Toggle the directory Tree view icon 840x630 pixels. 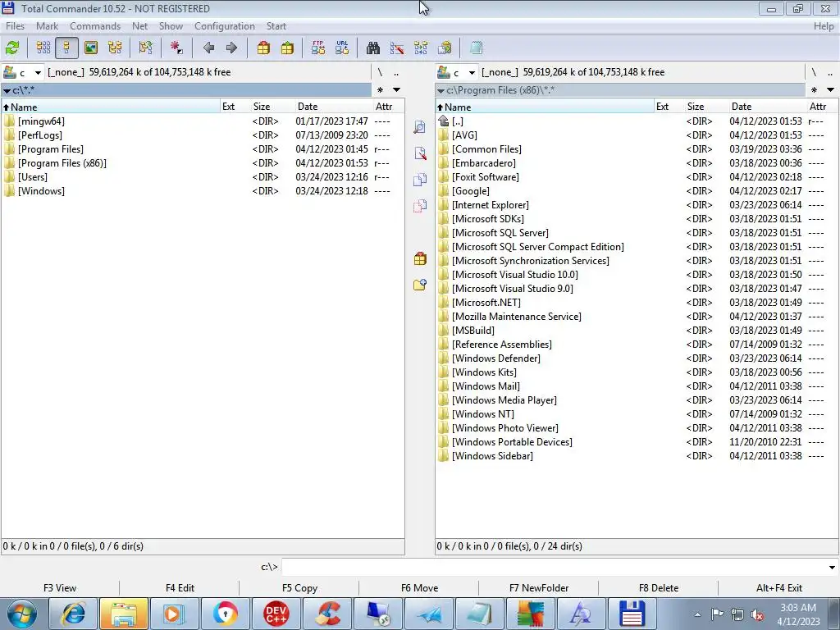tap(115, 48)
